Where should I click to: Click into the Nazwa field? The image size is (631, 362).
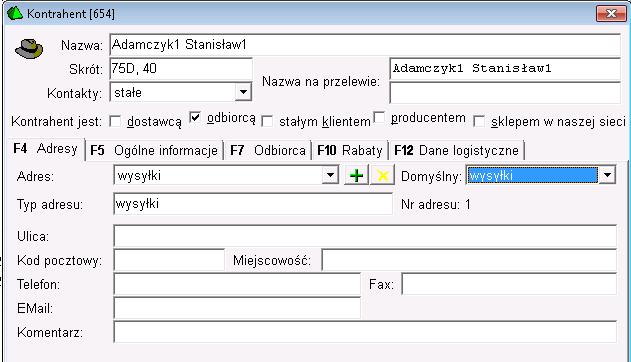pyautogui.click(x=365, y=45)
